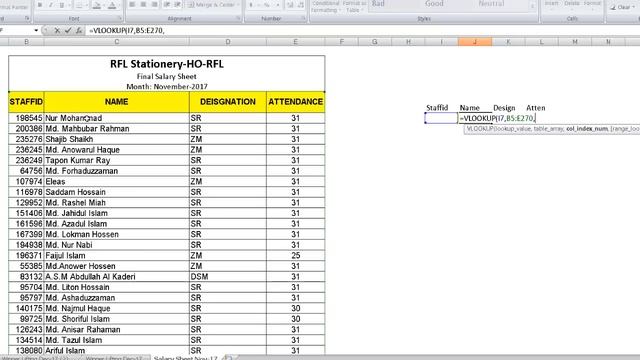Click cell containing VLOOKUP formula
Viewport: 640px width, 360px height.
[497, 118]
